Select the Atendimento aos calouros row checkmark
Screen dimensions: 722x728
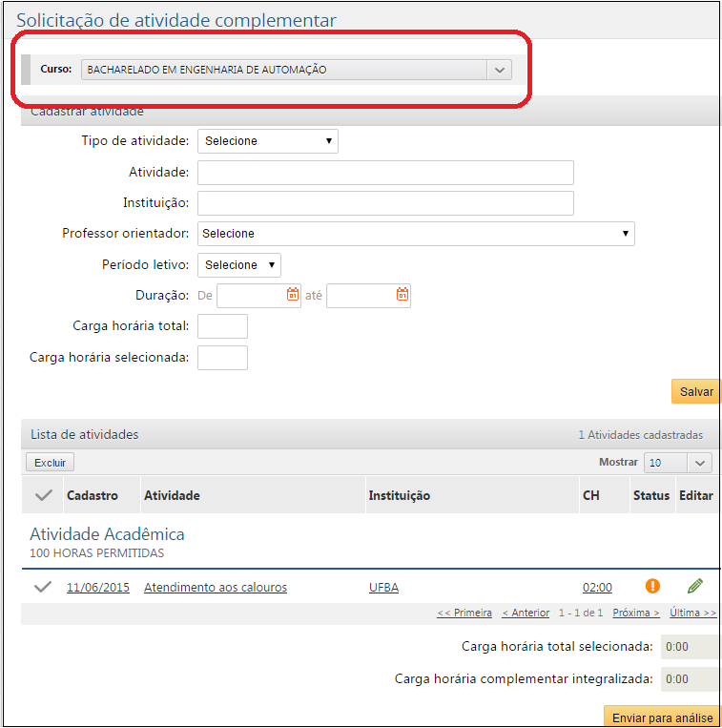click(x=43, y=587)
